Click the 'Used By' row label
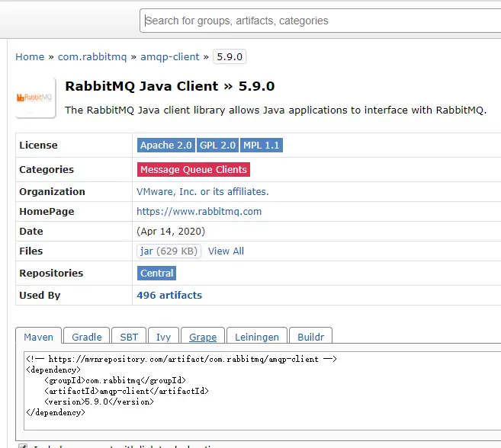 pyautogui.click(x=40, y=295)
